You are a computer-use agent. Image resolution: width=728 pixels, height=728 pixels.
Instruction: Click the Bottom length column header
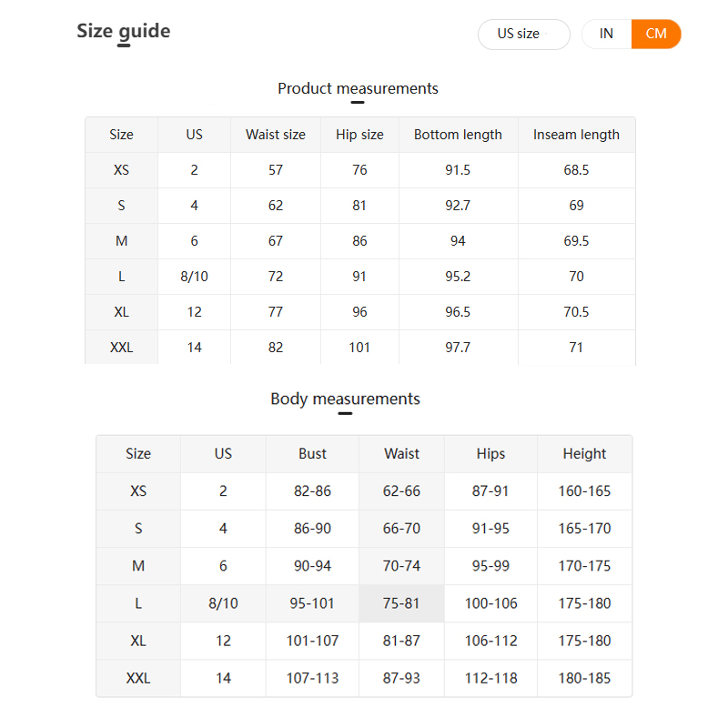[x=458, y=135]
